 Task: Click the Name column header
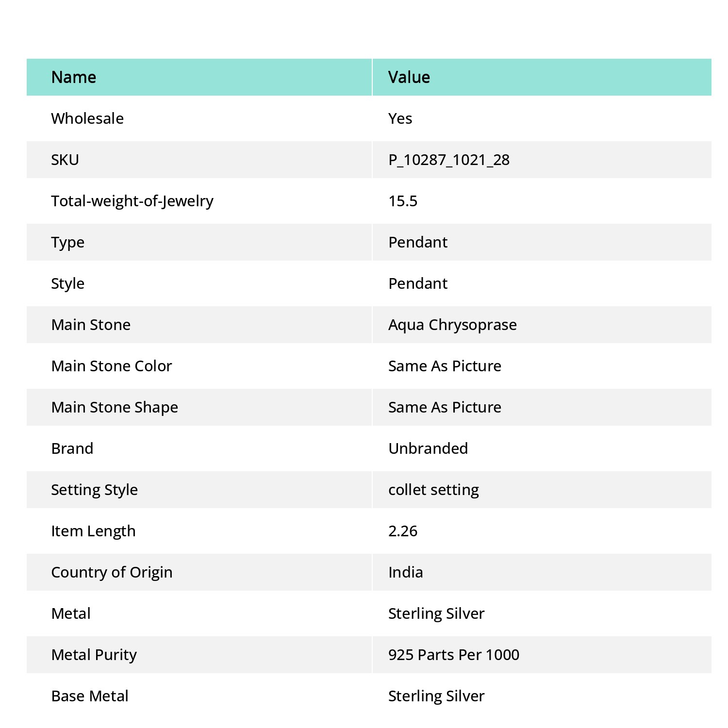coord(74,77)
